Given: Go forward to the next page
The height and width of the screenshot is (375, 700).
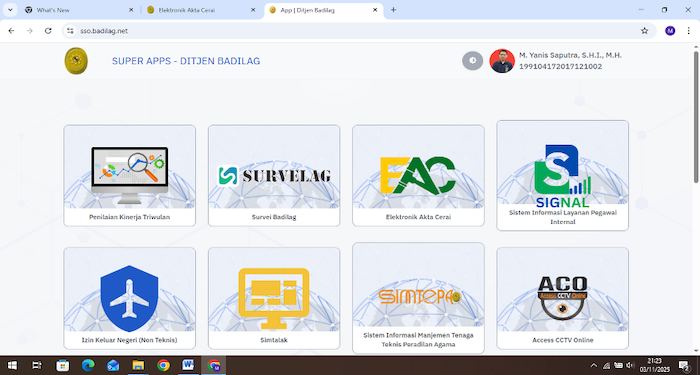Looking at the screenshot, I should tap(29, 31).
